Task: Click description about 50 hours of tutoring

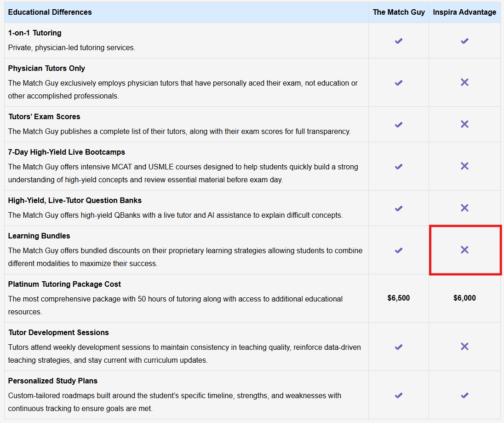Action: [176, 305]
